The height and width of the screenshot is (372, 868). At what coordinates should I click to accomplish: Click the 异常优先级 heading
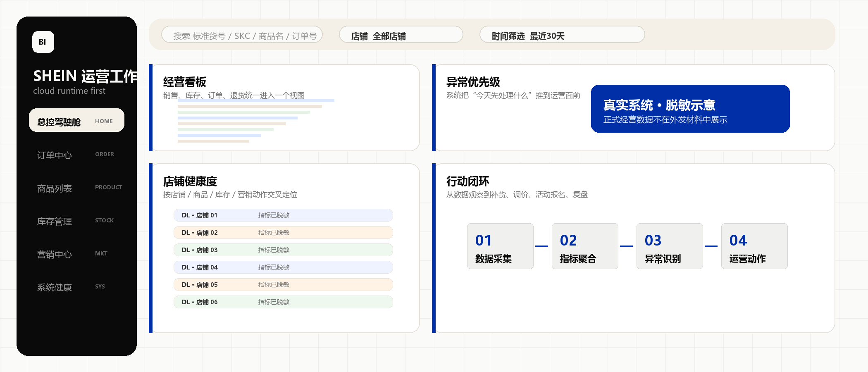coord(473,82)
